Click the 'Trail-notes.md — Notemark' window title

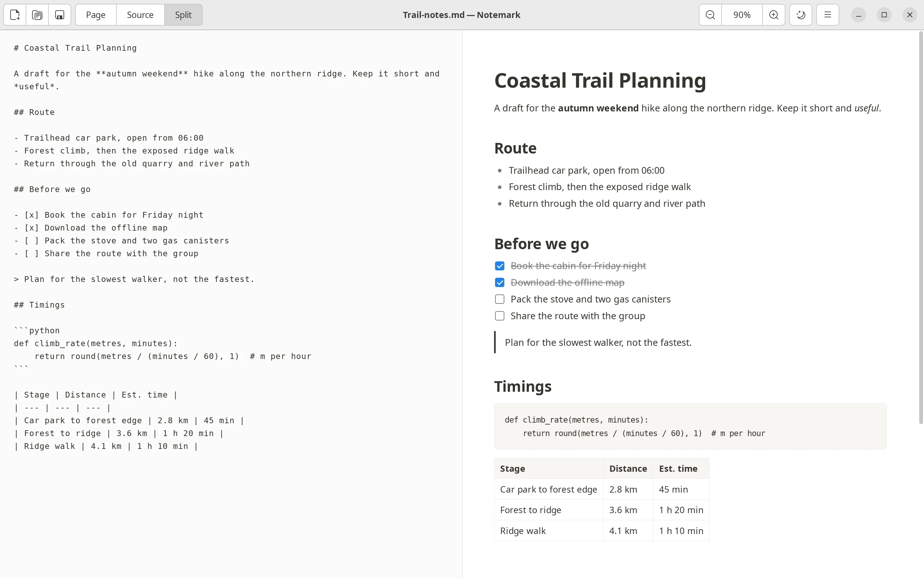[462, 15]
